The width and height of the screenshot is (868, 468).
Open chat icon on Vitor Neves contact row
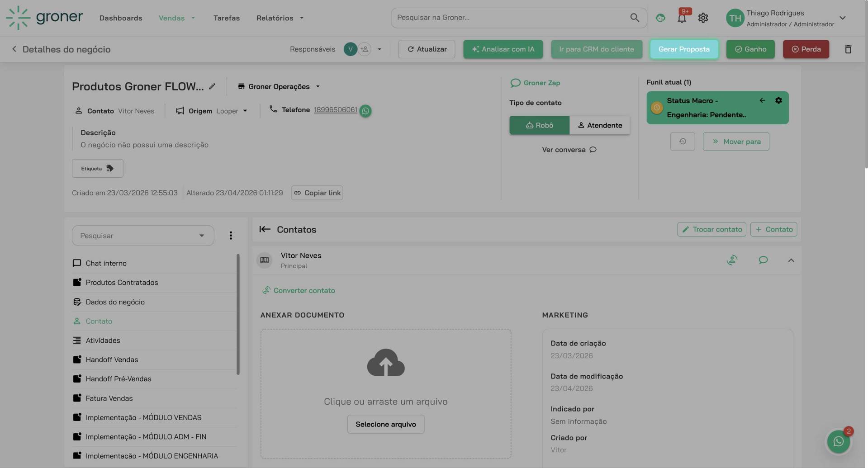point(763,260)
